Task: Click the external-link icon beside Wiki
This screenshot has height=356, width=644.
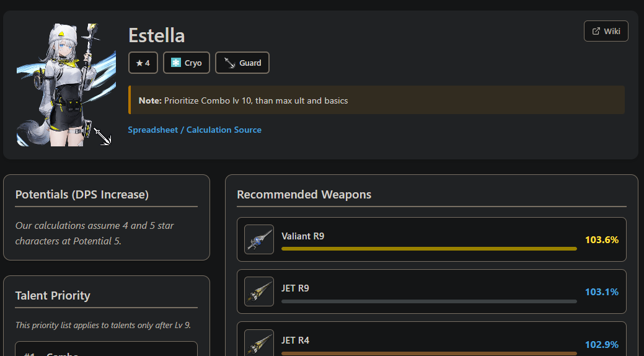Action: tap(596, 31)
